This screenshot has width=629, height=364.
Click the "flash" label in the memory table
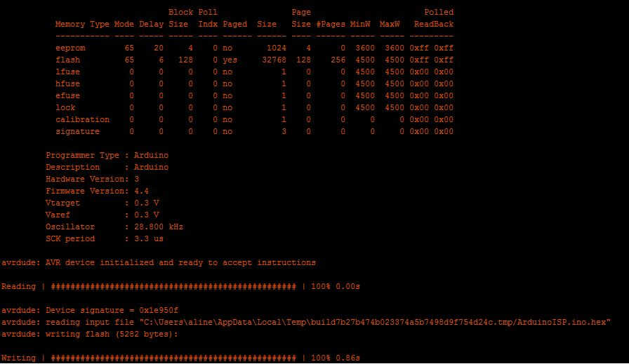[x=68, y=60]
